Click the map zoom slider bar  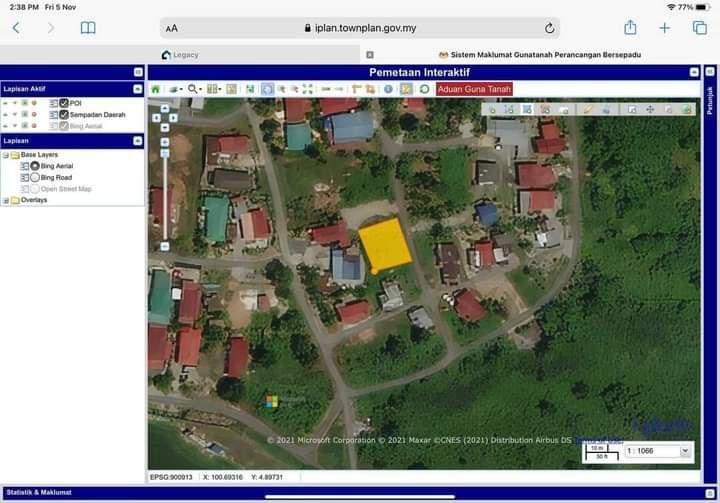(164, 190)
